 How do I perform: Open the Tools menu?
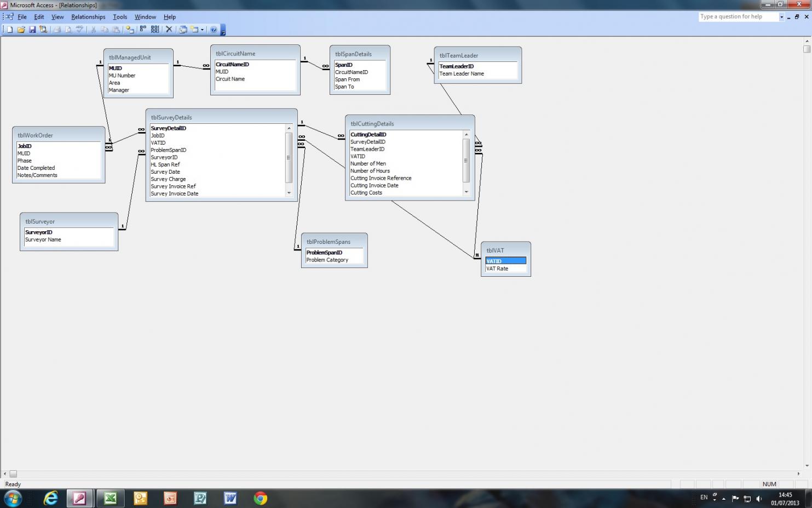coord(120,17)
